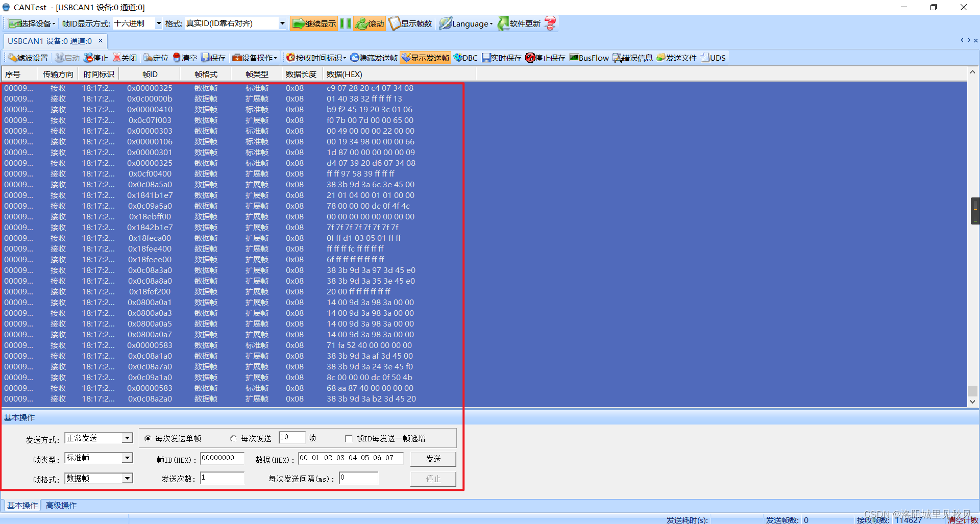Viewport: 980px width, 524px height.
Task: Close the USBCAN1 channel tab
Action: (101, 41)
